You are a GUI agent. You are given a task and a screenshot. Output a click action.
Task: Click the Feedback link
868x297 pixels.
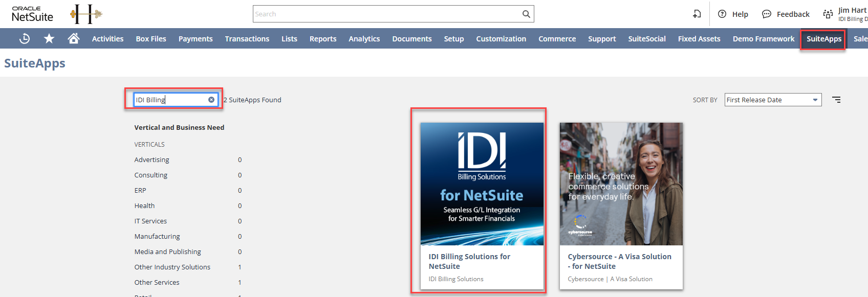pos(793,14)
